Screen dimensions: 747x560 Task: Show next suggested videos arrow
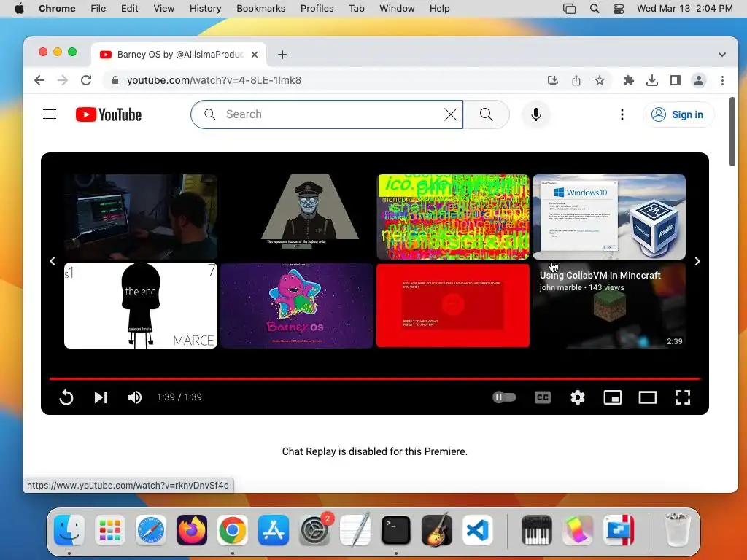click(x=697, y=261)
